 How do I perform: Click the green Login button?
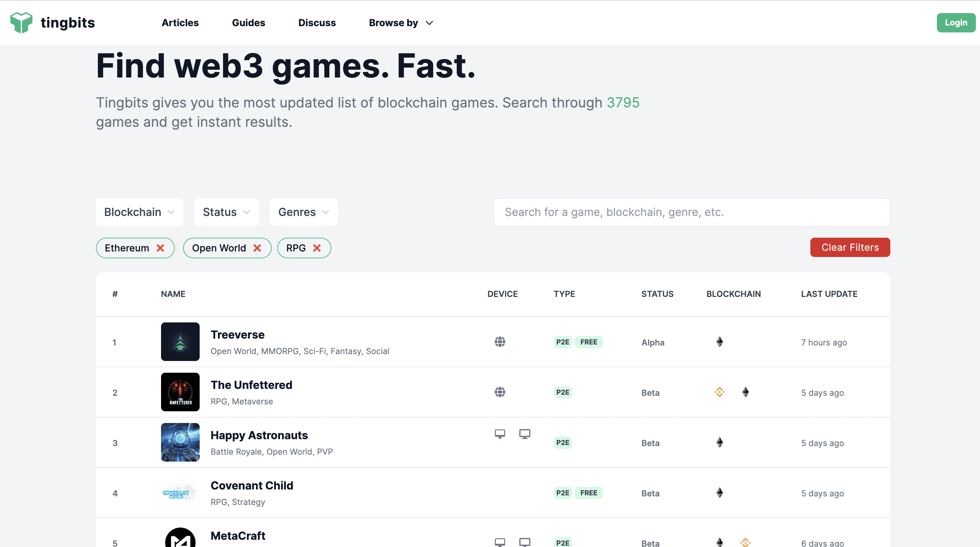point(955,23)
